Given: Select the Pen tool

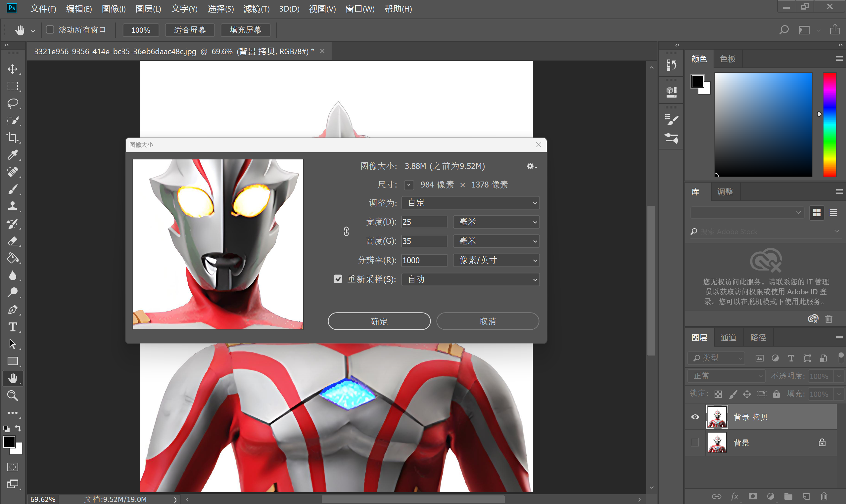Looking at the screenshot, I should [13, 310].
